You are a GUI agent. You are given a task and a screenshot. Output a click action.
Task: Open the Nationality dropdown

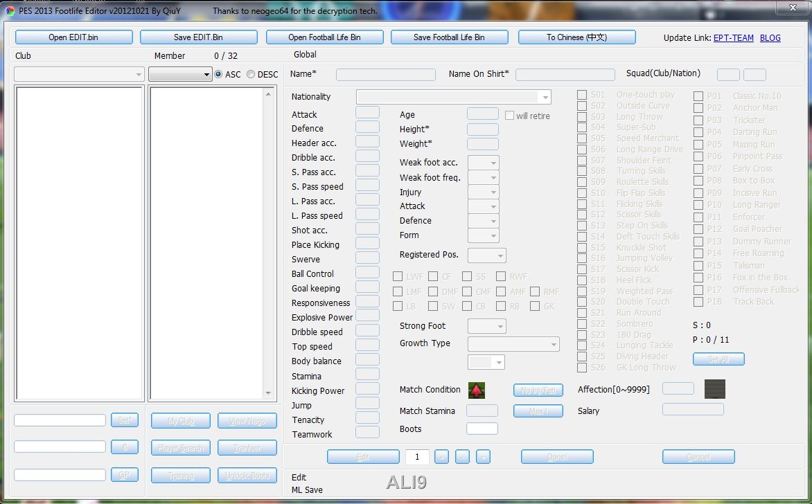[x=454, y=97]
